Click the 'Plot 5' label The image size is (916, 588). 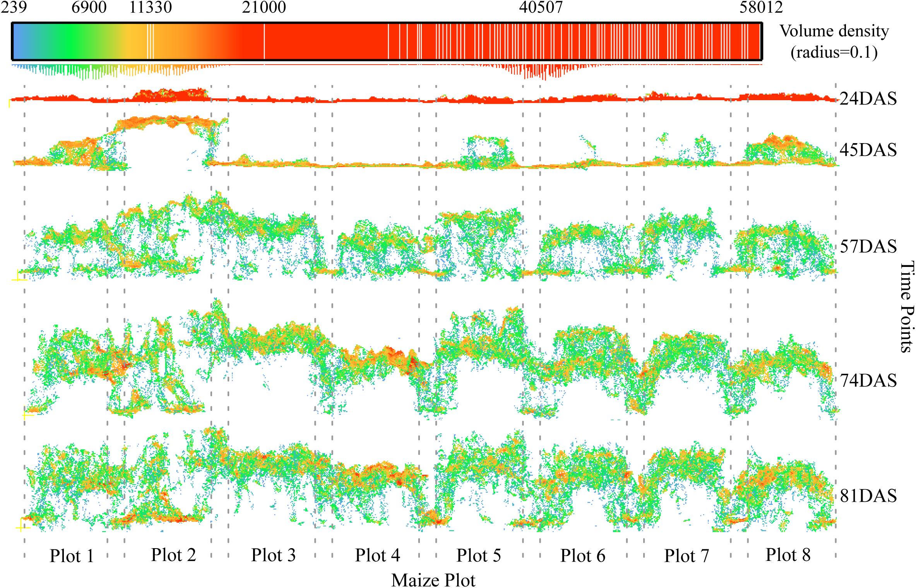tap(479, 556)
